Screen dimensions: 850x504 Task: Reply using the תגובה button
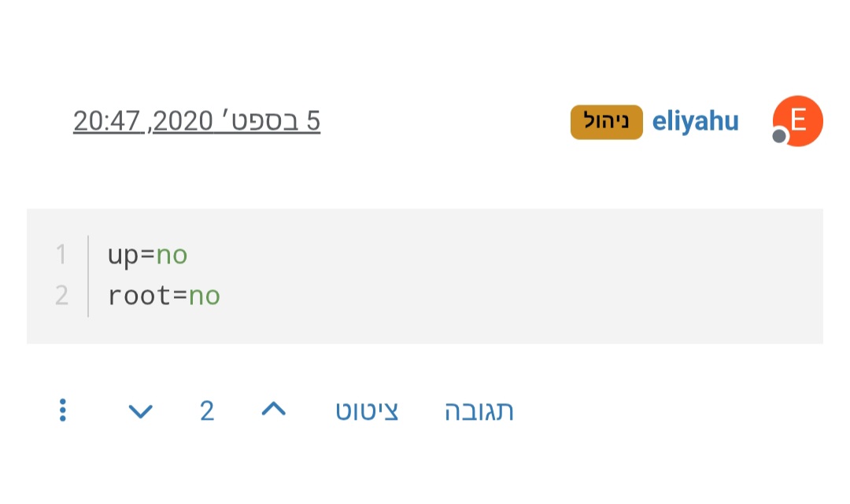(478, 410)
